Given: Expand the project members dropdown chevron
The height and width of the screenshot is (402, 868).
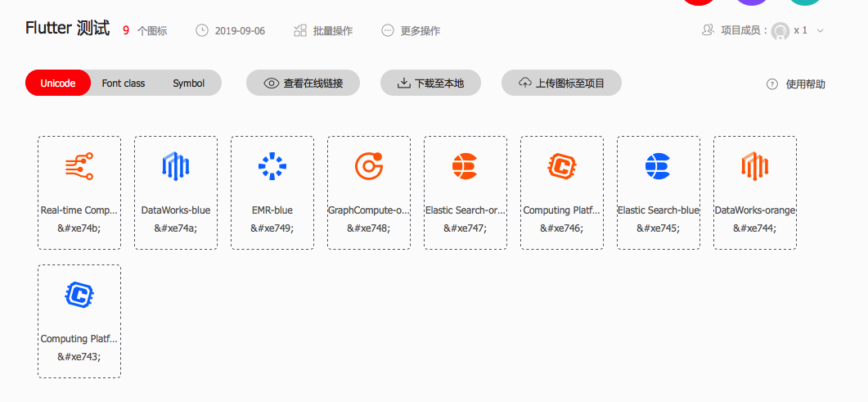Looking at the screenshot, I should (x=821, y=30).
